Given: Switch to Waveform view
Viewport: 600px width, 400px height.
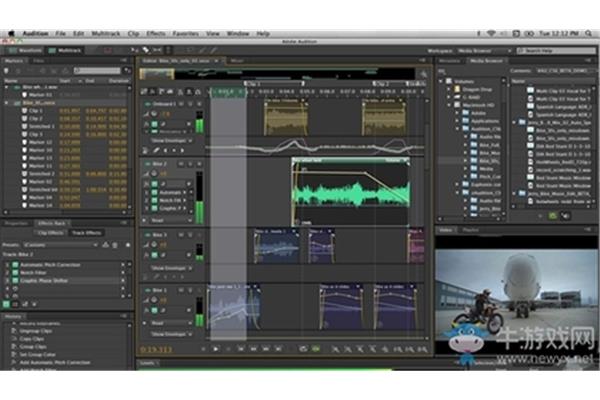Looking at the screenshot, I should tap(25, 50).
